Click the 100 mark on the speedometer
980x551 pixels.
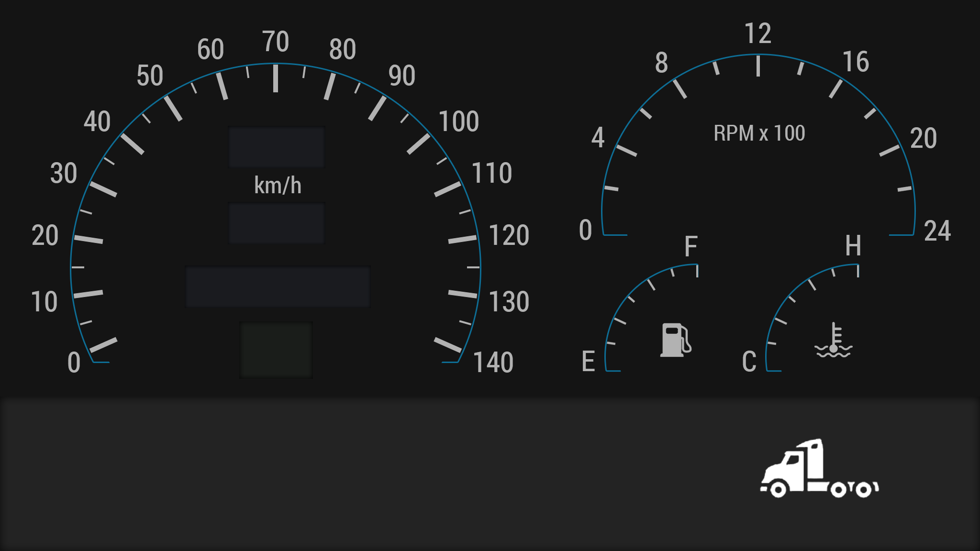pyautogui.click(x=458, y=121)
